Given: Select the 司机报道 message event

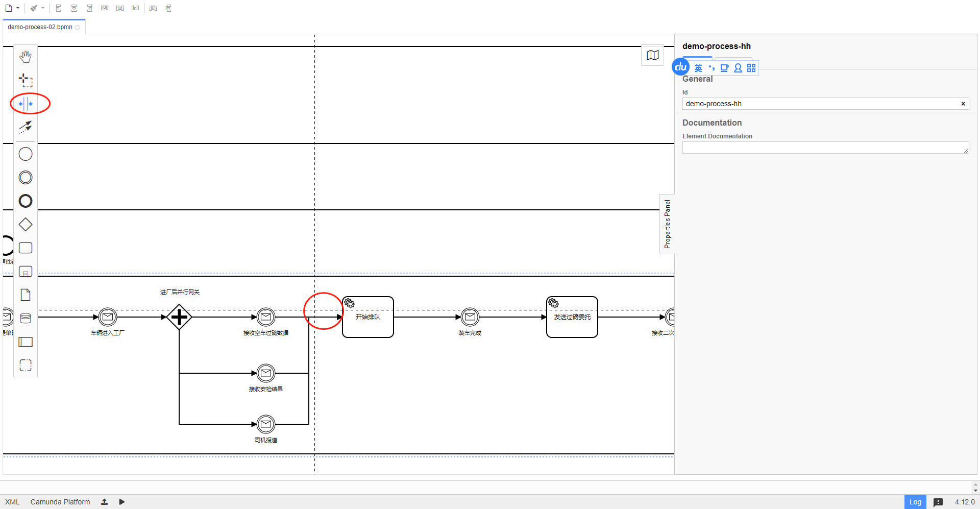Looking at the screenshot, I should 266,424.
